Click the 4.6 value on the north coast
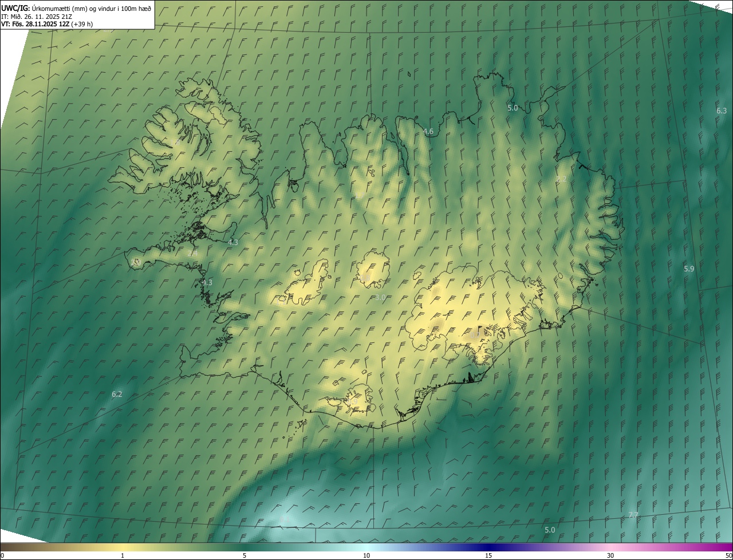This screenshot has width=733, height=560. click(428, 132)
